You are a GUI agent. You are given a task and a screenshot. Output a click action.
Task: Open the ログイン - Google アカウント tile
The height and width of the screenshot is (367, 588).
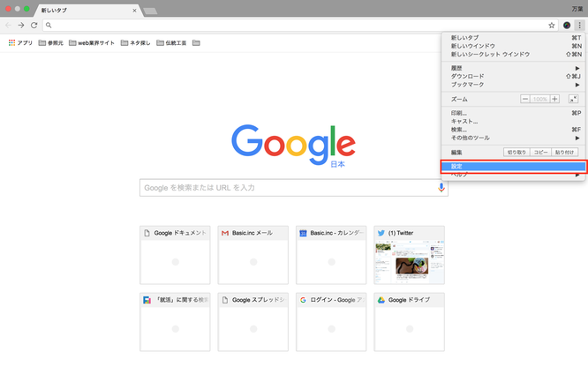point(331,322)
